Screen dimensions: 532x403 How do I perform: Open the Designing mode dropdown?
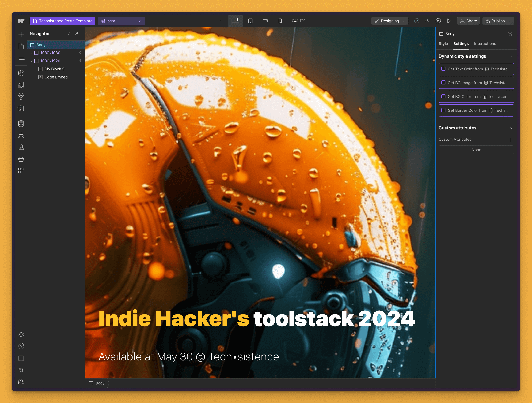[390, 21]
